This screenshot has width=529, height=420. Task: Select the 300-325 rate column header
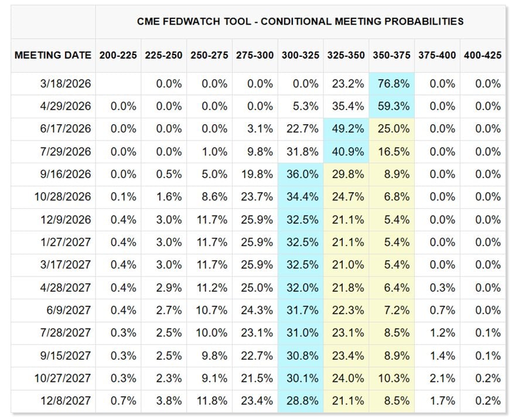click(301, 55)
